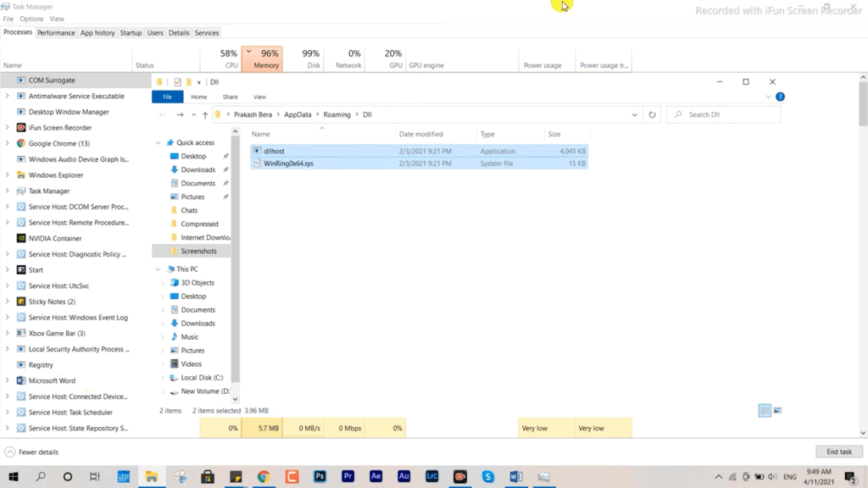Launch After Effects from taskbar
This screenshot has width=868, height=488.
pos(376,476)
